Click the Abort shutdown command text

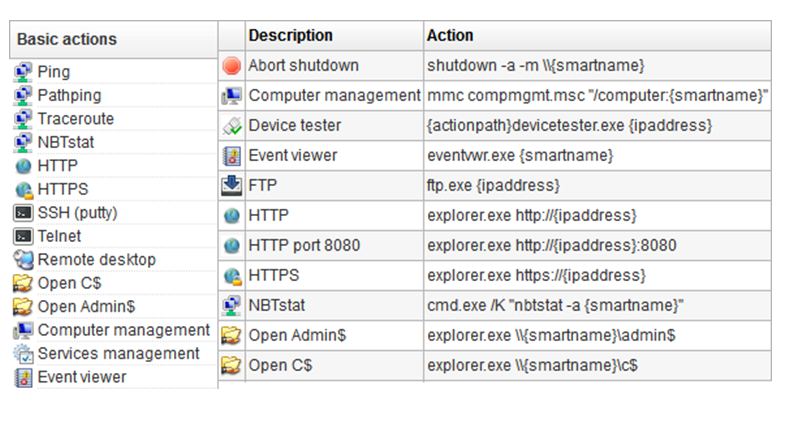pos(535,66)
